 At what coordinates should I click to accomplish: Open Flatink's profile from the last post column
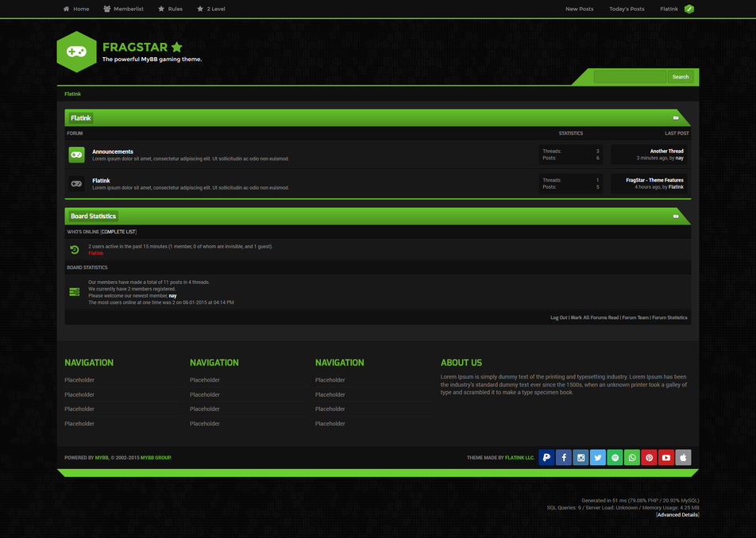[676, 187]
